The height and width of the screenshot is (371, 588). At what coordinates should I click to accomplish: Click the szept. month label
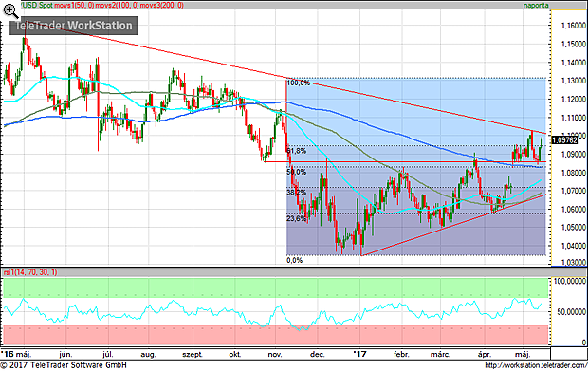193,355
